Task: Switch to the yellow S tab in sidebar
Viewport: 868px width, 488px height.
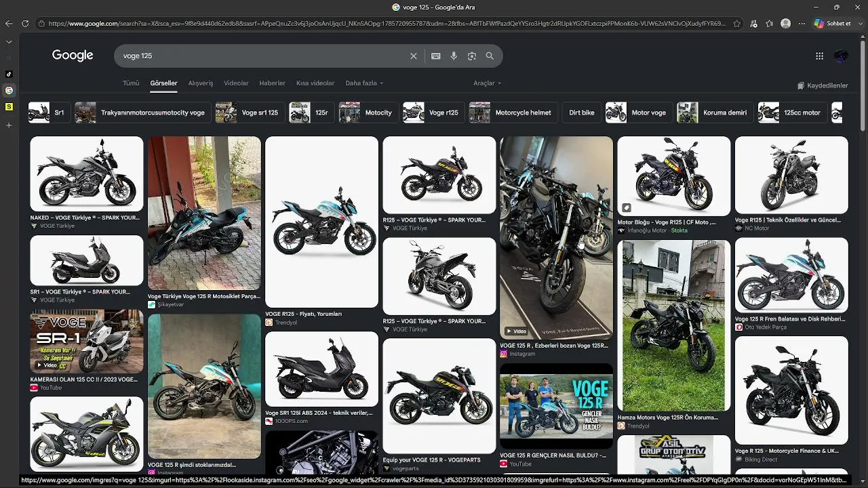Action: (x=9, y=106)
